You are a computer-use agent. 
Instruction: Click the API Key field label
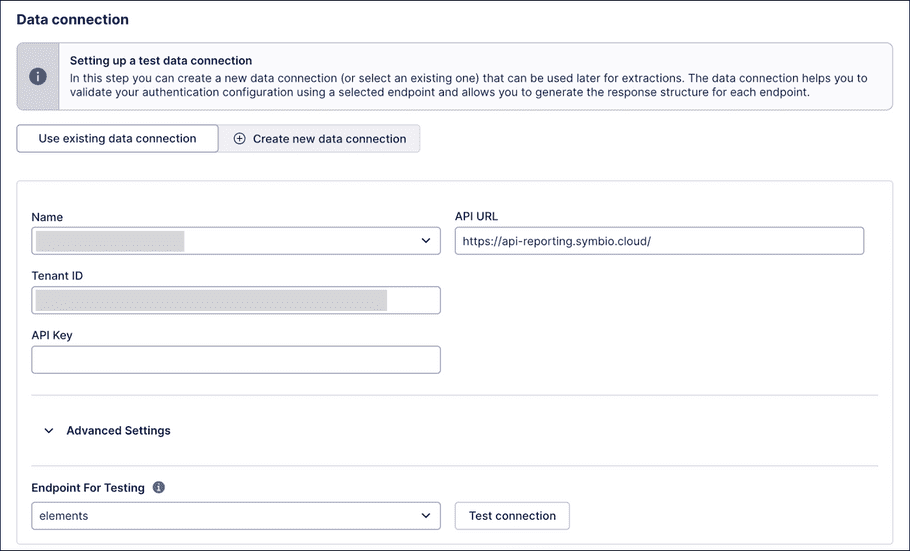click(52, 335)
